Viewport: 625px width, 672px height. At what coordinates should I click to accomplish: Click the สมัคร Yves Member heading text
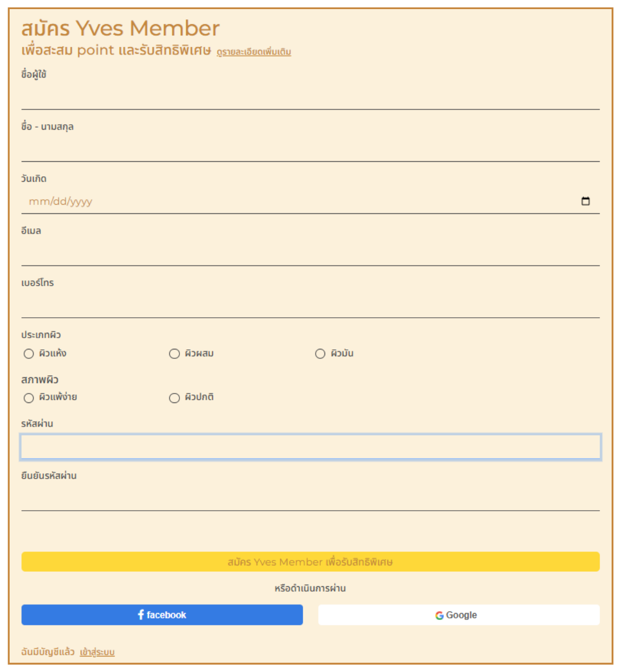coord(121,28)
